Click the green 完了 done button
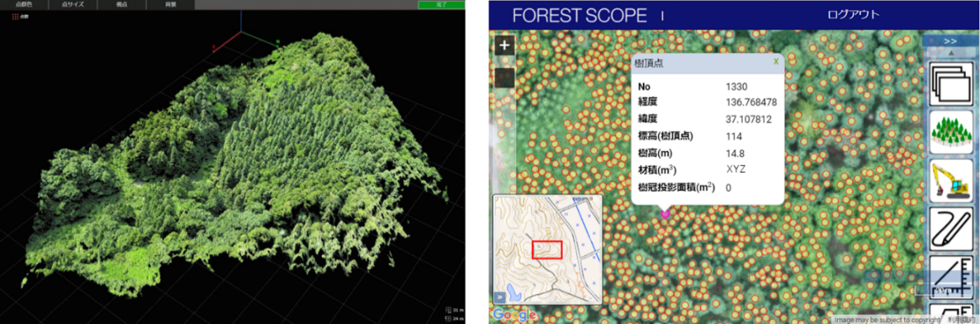980x324 pixels. (441, 4)
